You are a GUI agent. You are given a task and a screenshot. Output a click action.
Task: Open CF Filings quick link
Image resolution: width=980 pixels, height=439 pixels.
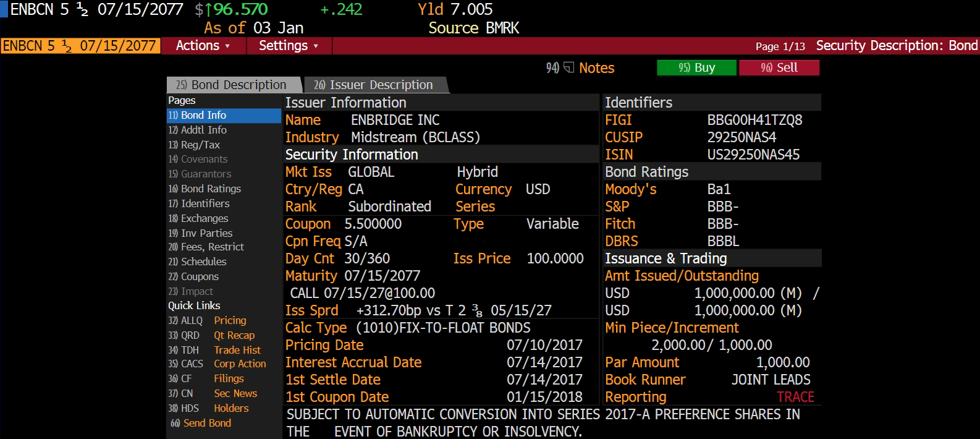[206, 379]
